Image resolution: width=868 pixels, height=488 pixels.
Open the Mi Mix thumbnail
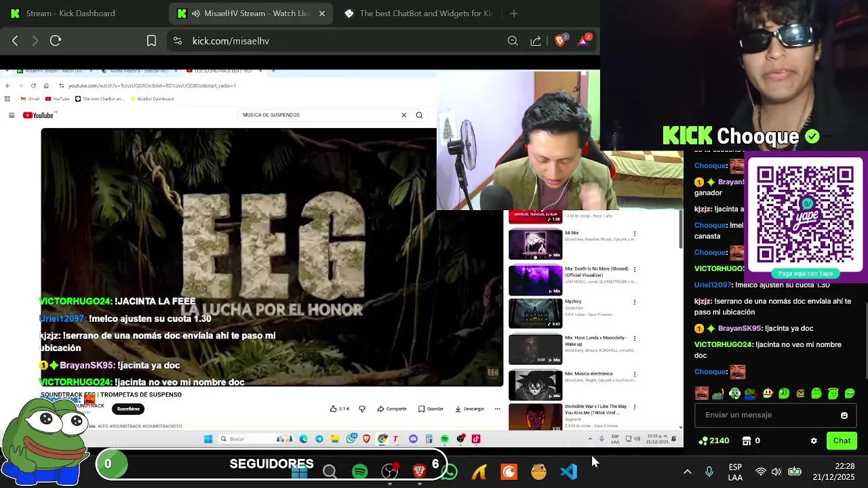(536, 244)
